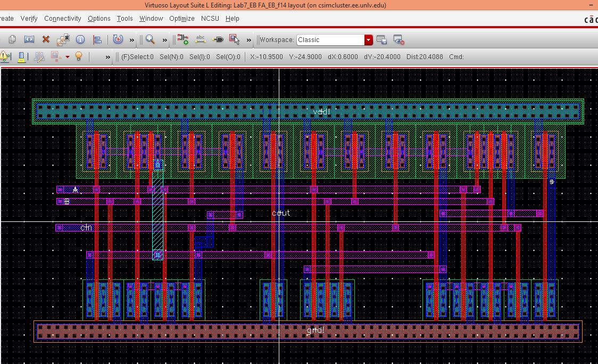This screenshot has height=364, width=598.
Task: Click the Align objects icon
Action: click(97, 40)
